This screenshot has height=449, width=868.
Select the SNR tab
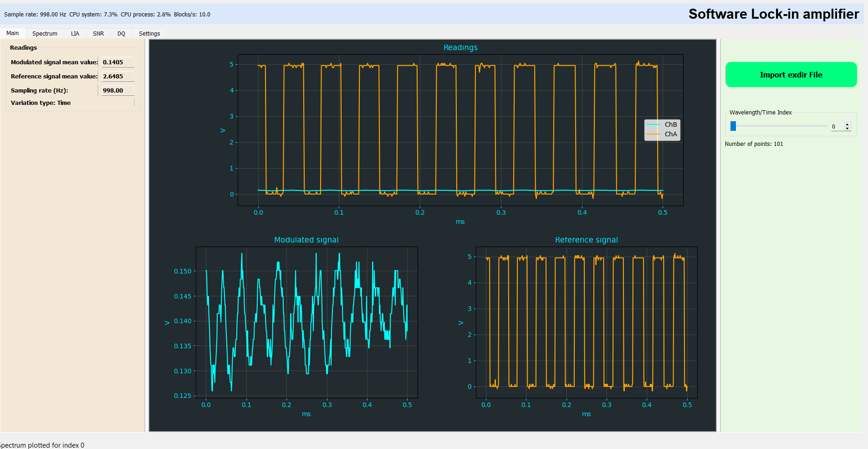pyautogui.click(x=98, y=33)
